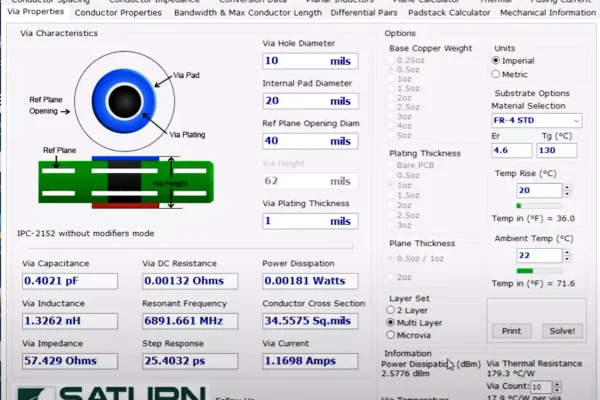Screen dimensions: 600x400
Task: Click the Via Inductance result 1.3262 nH
Action: (70, 321)
